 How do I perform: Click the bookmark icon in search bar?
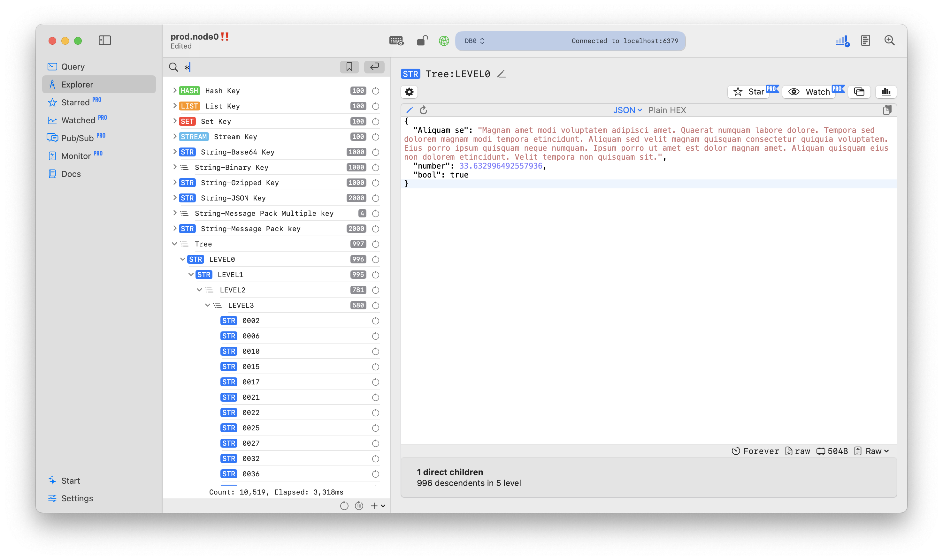[x=349, y=67]
